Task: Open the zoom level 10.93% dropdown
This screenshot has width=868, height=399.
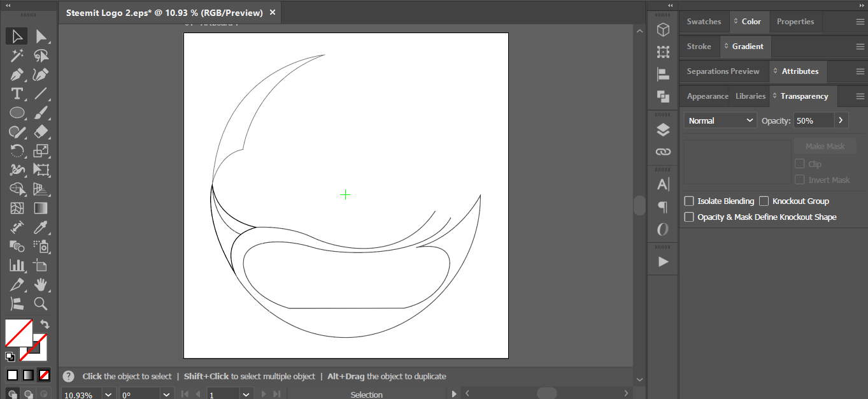Action: [x=110, y=395]
